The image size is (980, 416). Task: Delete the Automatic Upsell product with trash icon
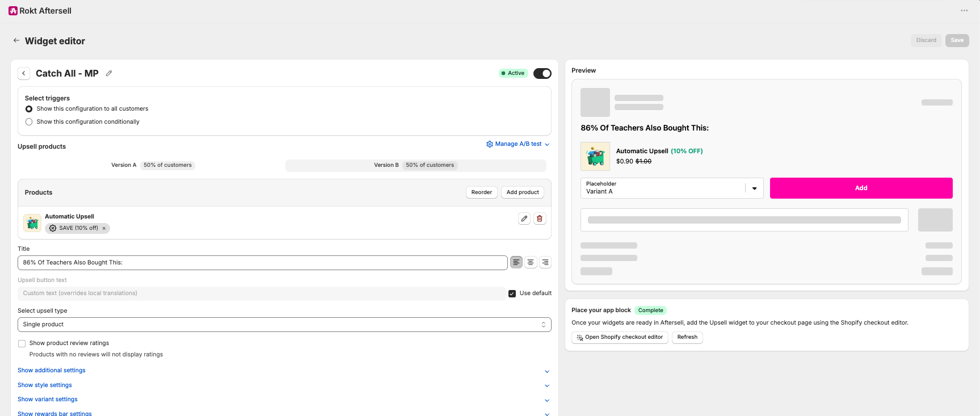tap(540, 218)
